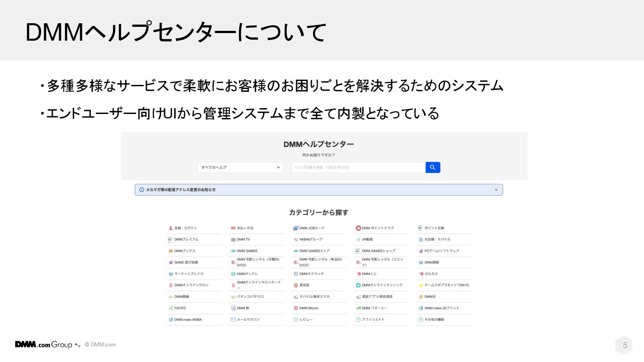This screenshot has height=362, width=644.
Task: Open DMM 宅配レンタル（月額DVD/CD） category
Action: [x=256, y=262]
